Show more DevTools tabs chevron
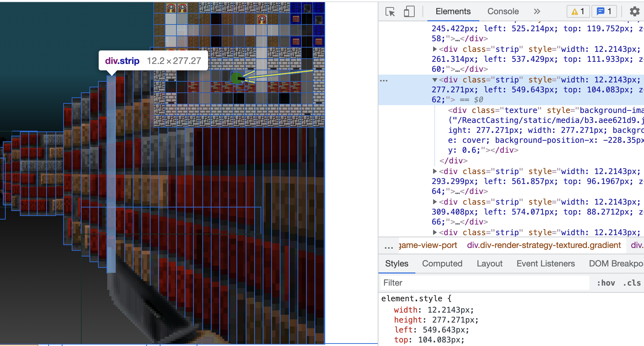644x346 pixels. [537, 11]
